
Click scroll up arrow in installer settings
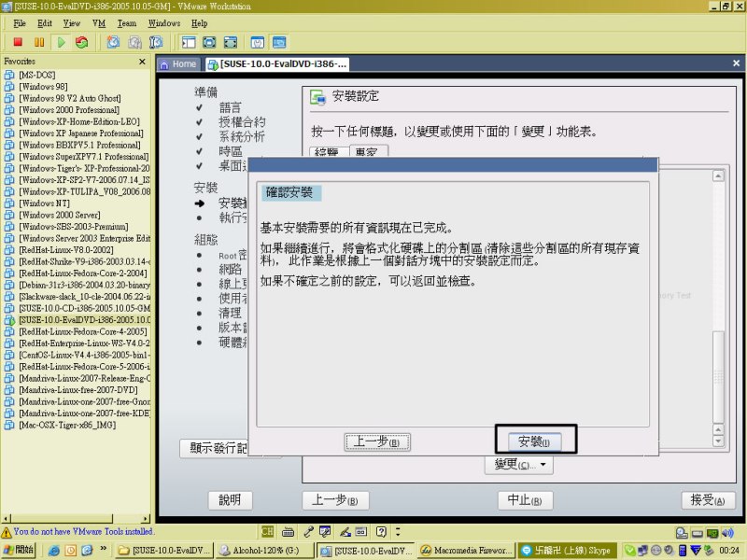click(x=718, y=176)
